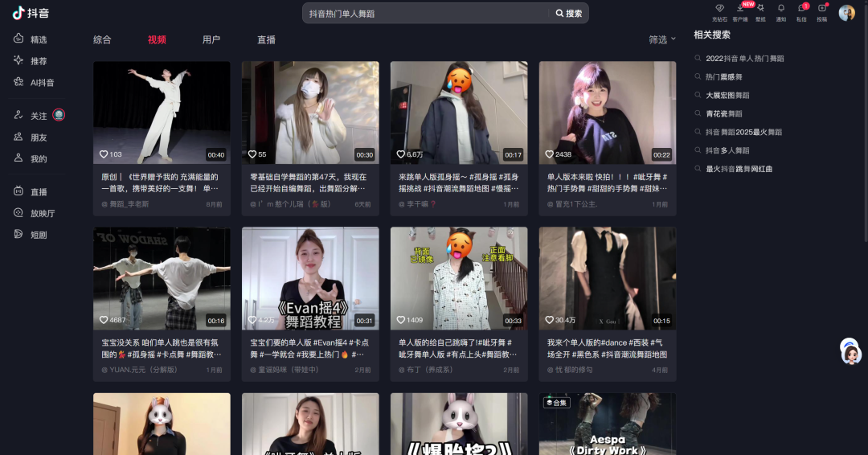Click the like heart showing 4687
This screenshot has width=868, height=455.
pyautogui.click(x=104, y=320)
